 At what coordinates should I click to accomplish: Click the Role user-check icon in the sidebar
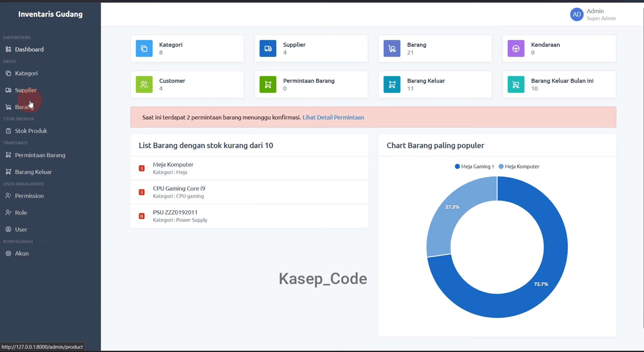(x=8, y=213)
